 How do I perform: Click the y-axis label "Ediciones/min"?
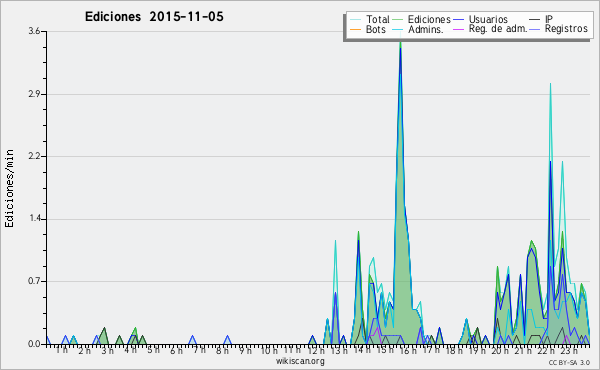pyautogui.click(x=9, y=188)
